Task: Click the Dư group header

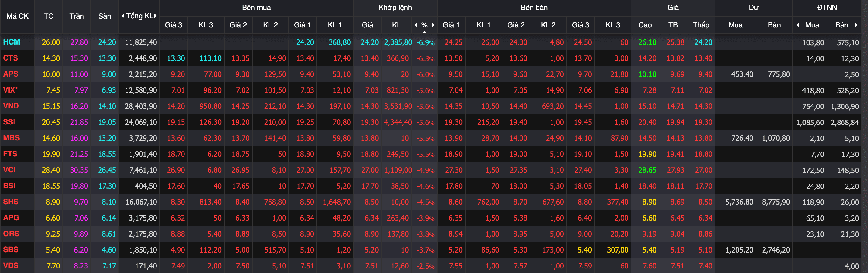Action: [x=754, y=8]
